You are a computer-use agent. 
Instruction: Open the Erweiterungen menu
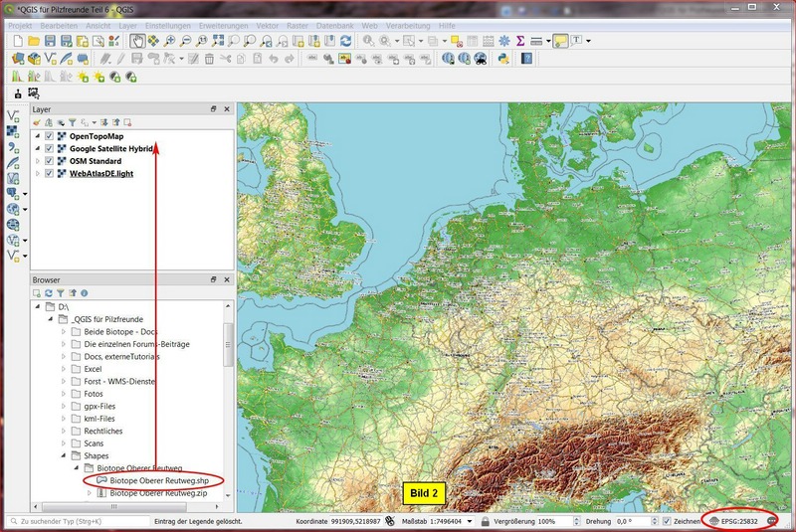[x=224, y=24]
